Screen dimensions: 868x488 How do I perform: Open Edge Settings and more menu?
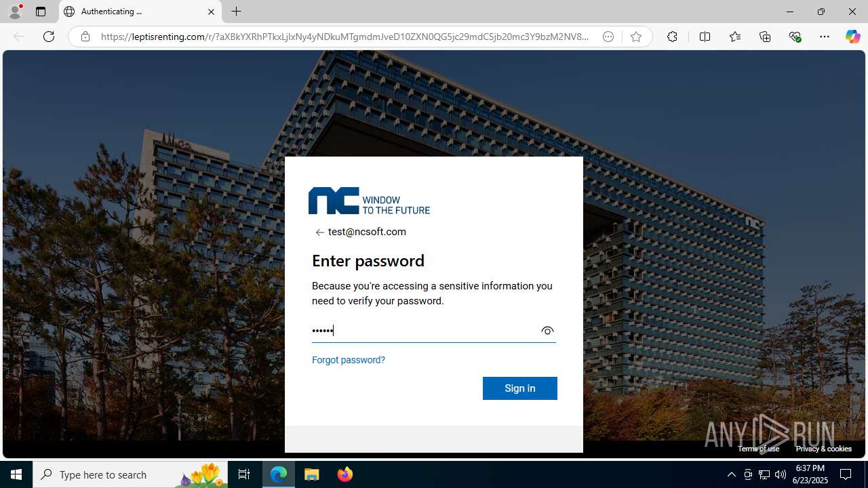coord(824,37)
